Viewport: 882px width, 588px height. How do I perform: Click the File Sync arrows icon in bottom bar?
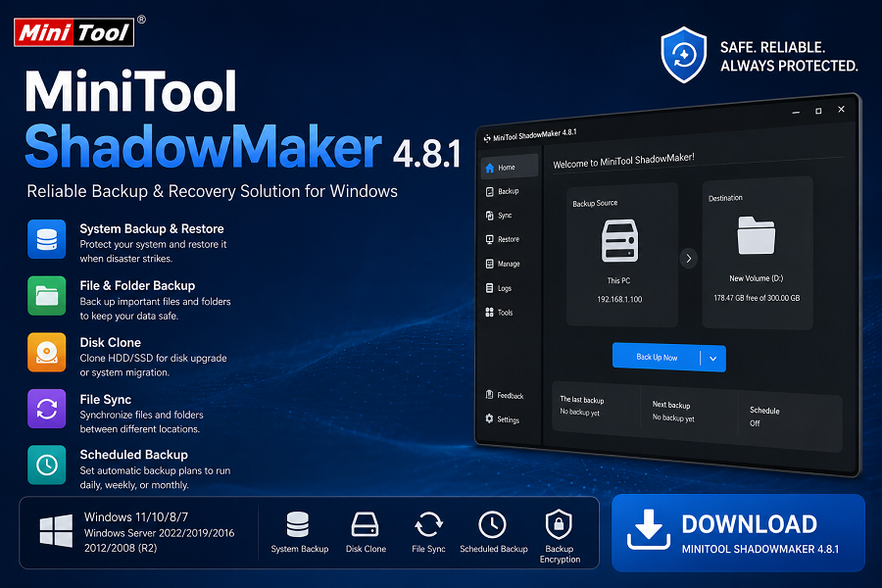[x=428, y=524]
